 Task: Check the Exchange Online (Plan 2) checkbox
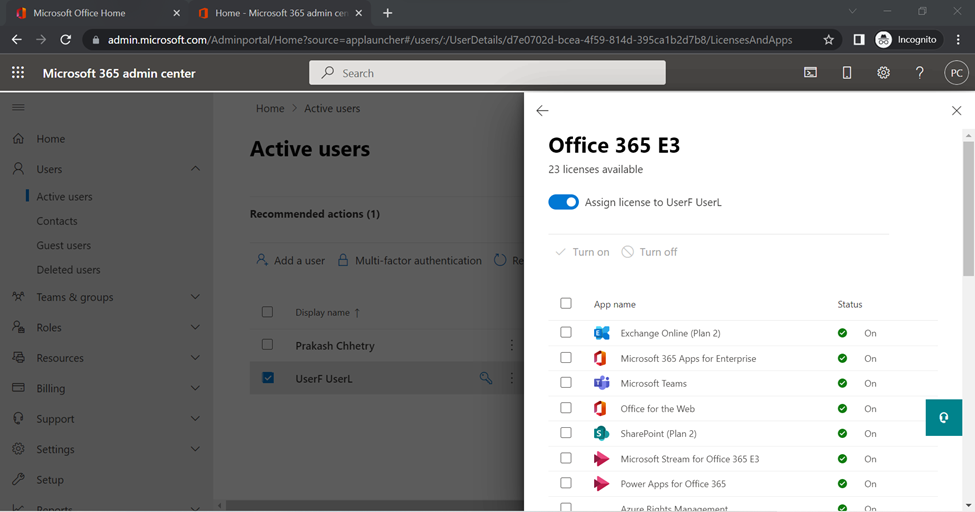point(566,332)
